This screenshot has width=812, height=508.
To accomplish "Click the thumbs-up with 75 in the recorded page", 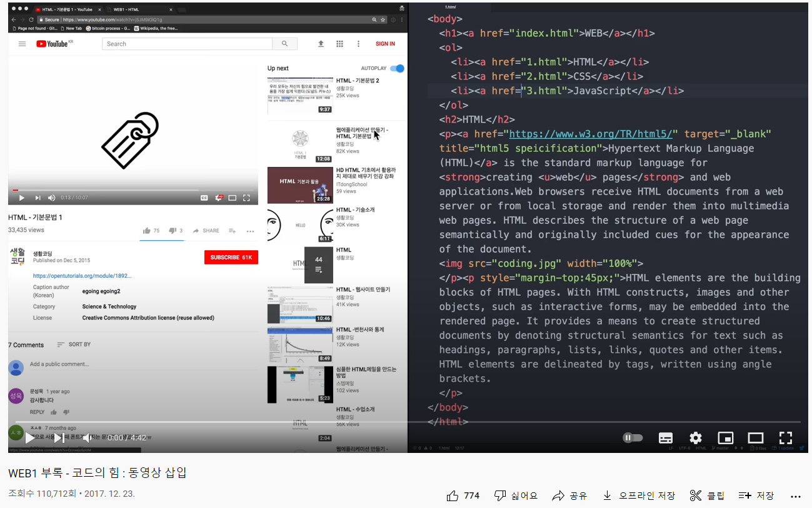I will pos(151,231).
